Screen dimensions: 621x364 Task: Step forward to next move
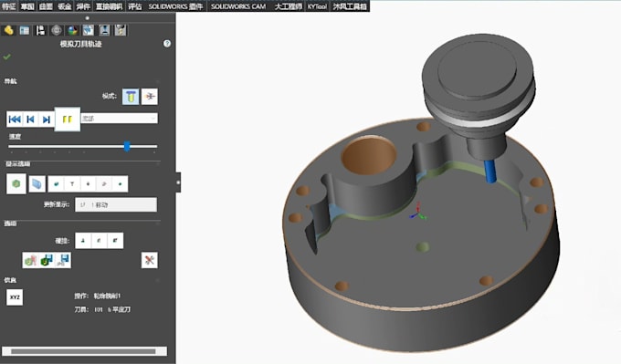pyautogui.click(x=47, y=120)
